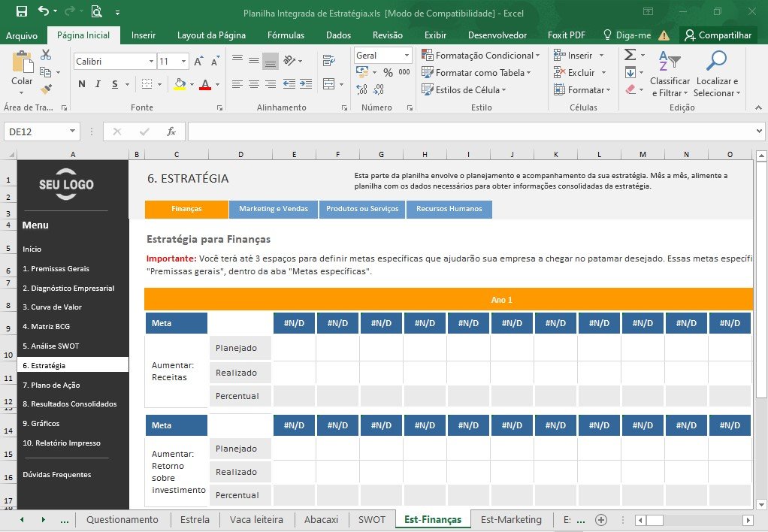Open the Calibri font name dropdown
This screenshot has height=532, width=768.
pos(151,61)
